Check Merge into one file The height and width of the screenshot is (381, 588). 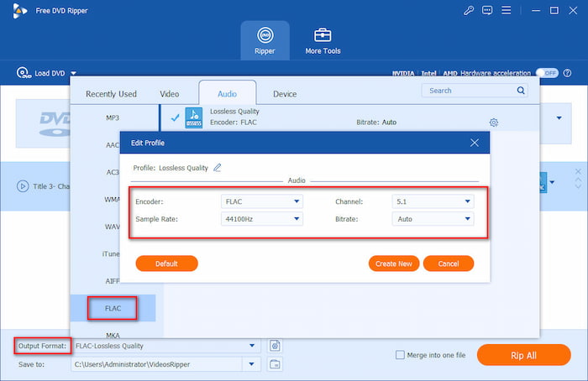[400, 355]
